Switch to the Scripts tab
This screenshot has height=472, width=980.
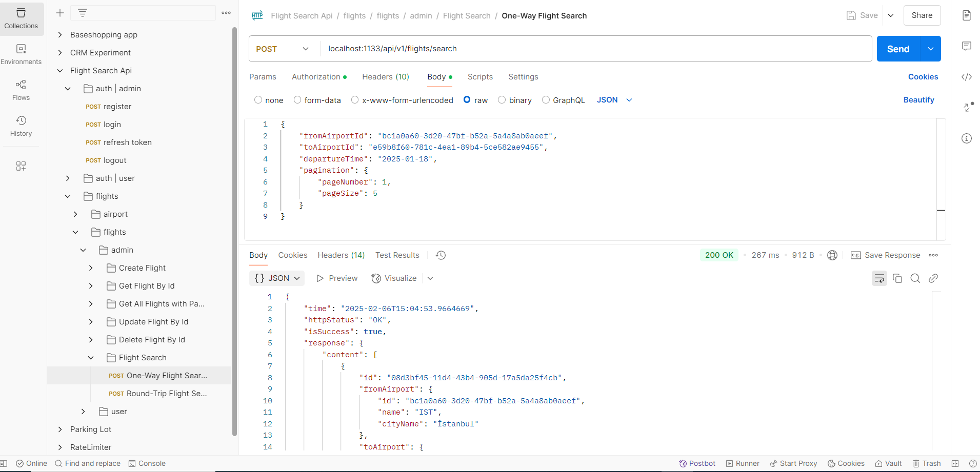click(x=480, y=77)
